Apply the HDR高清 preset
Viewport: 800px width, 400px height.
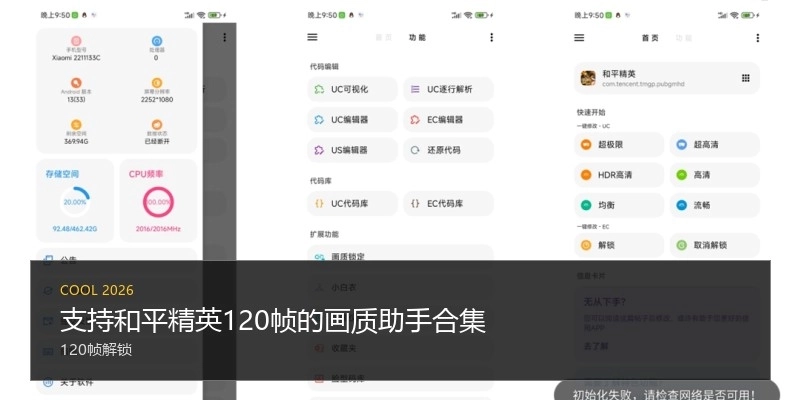pyautogui.click(x=619, y=175)
